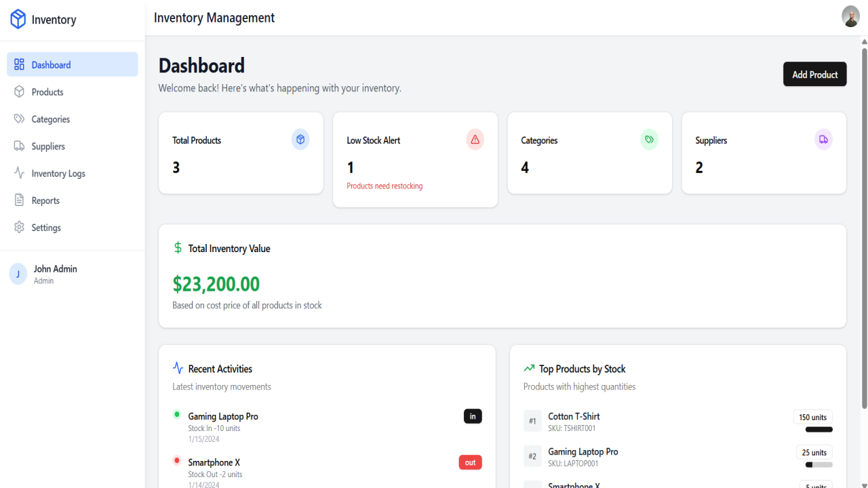This screenshot has height=488, width=868.
Task: Click the green trending arrow beside Top Products
Action: click(529, 368)
